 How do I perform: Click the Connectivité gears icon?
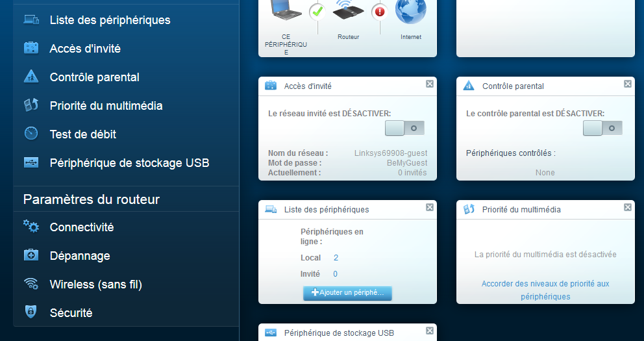[31, 227]
